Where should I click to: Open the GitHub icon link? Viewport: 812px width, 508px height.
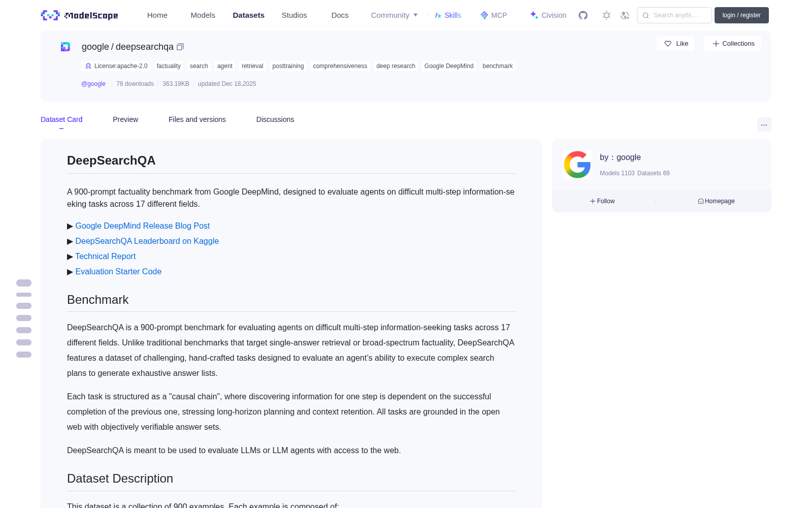click(x=583, y=15)
